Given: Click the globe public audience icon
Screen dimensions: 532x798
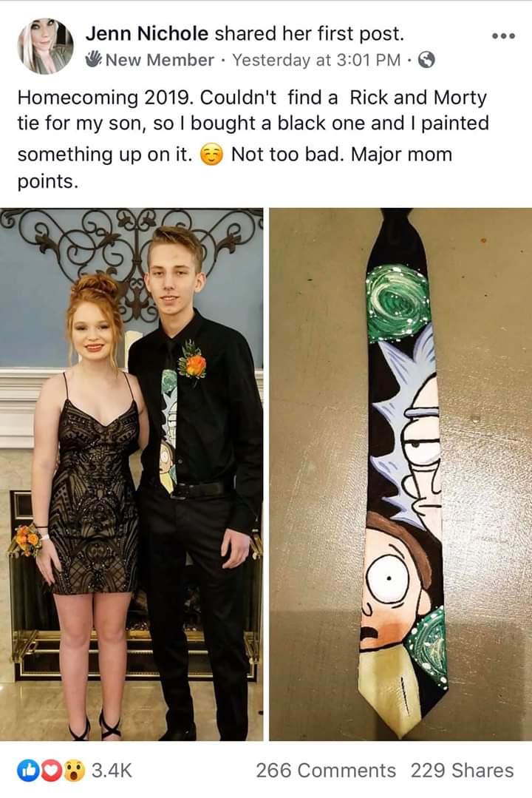Looking at the screenshot, I should 426,61.
